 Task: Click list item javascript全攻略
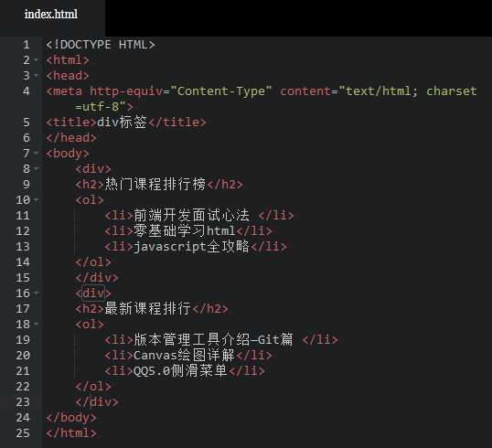tap(191, 246)
